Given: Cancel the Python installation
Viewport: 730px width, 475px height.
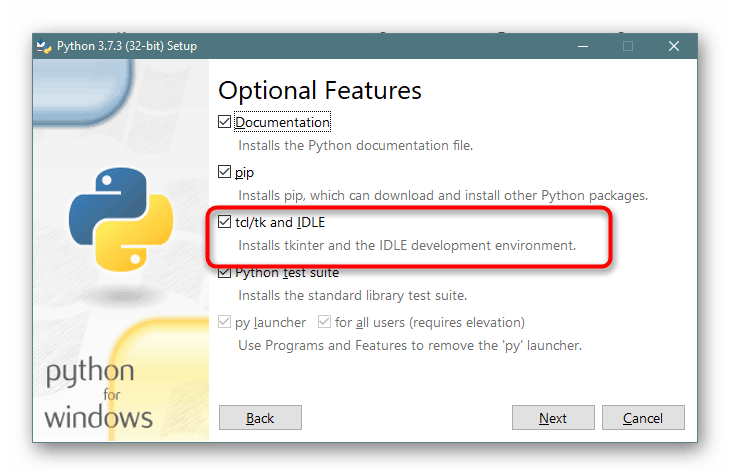Looking at the screenshot, I should pyautogui.click(x=643, y=418).
